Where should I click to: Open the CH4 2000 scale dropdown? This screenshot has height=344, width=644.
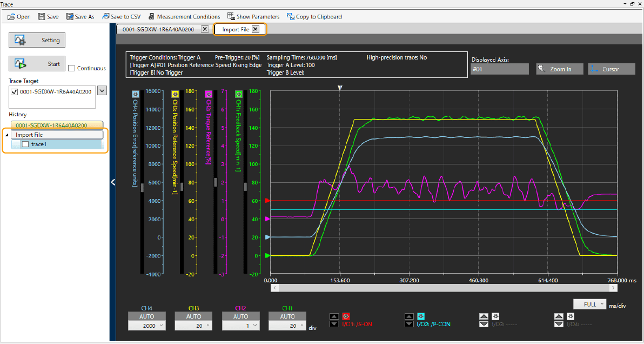146,326
